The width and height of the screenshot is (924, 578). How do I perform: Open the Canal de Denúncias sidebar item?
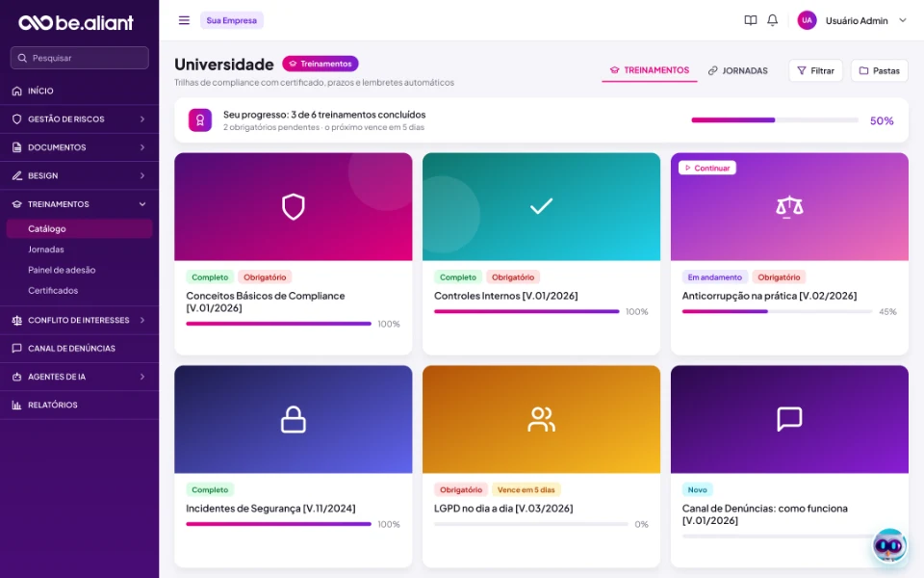(80, 349)
